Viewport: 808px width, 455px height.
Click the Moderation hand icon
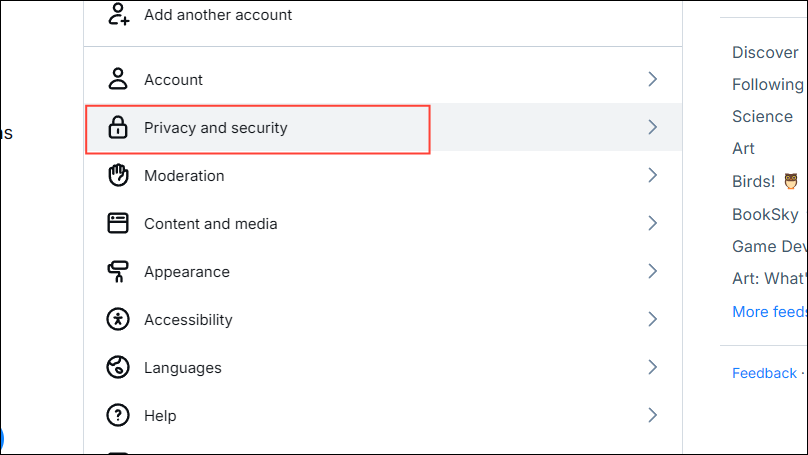tap(118, 175)
